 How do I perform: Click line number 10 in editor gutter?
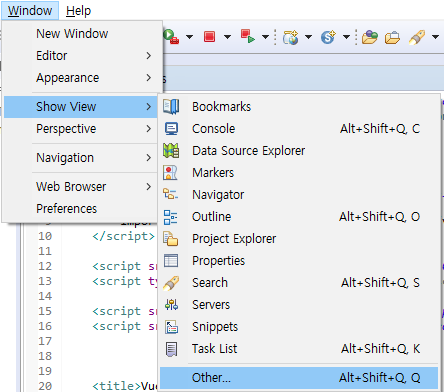click(45, 236)
